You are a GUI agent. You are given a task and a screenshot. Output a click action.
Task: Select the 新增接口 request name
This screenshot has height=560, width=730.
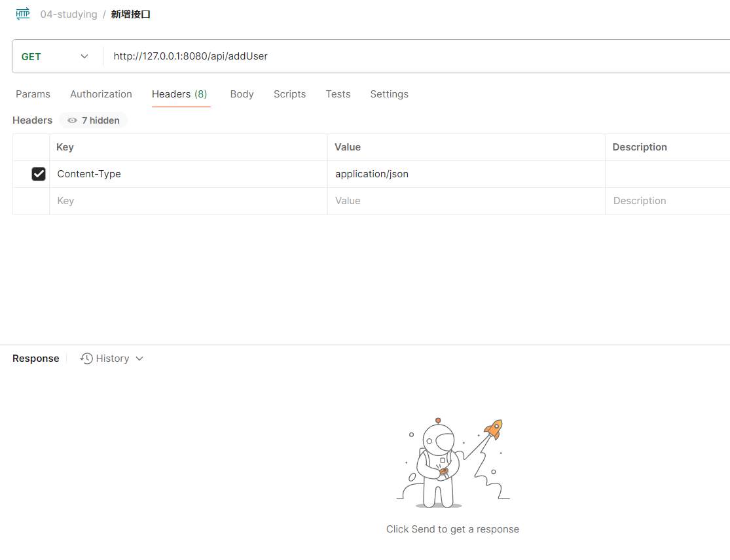(131, 14)
